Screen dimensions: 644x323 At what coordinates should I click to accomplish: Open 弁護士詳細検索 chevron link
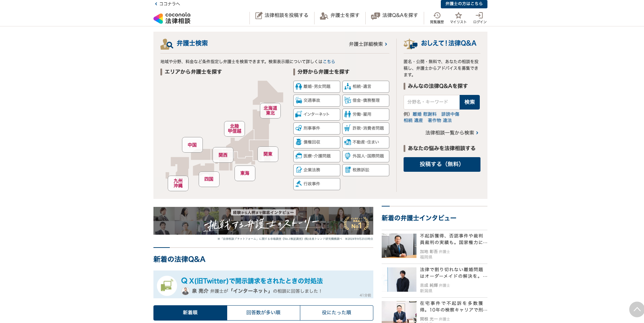point(368,44)
